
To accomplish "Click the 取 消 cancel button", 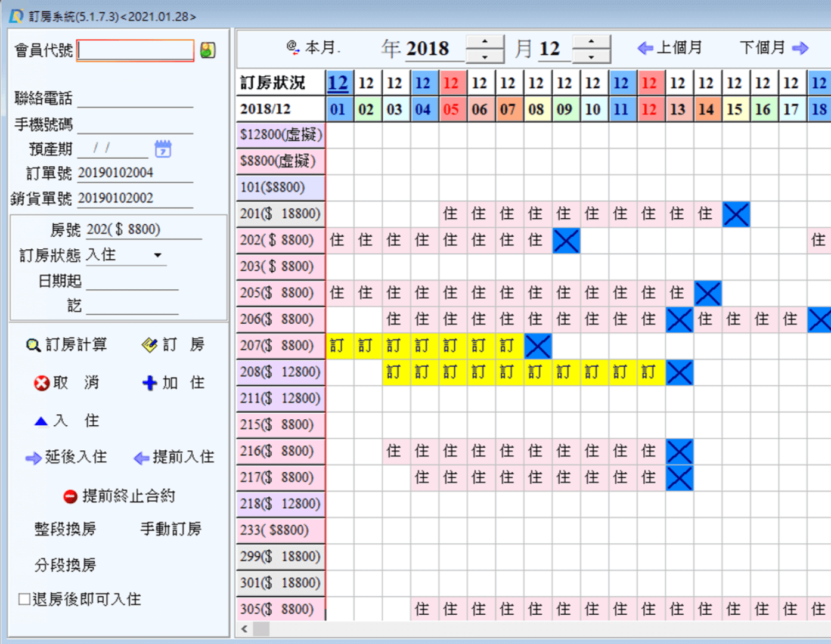I will 67,383.
